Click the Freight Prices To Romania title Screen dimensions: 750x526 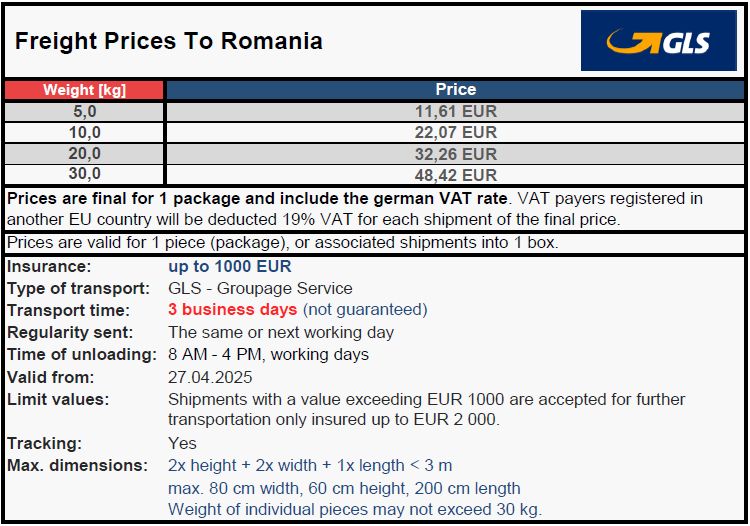click(x=169, y=41)
